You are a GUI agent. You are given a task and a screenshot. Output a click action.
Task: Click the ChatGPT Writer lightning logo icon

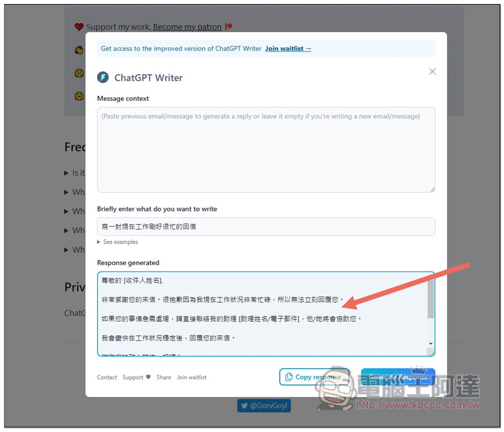(103, 77)
